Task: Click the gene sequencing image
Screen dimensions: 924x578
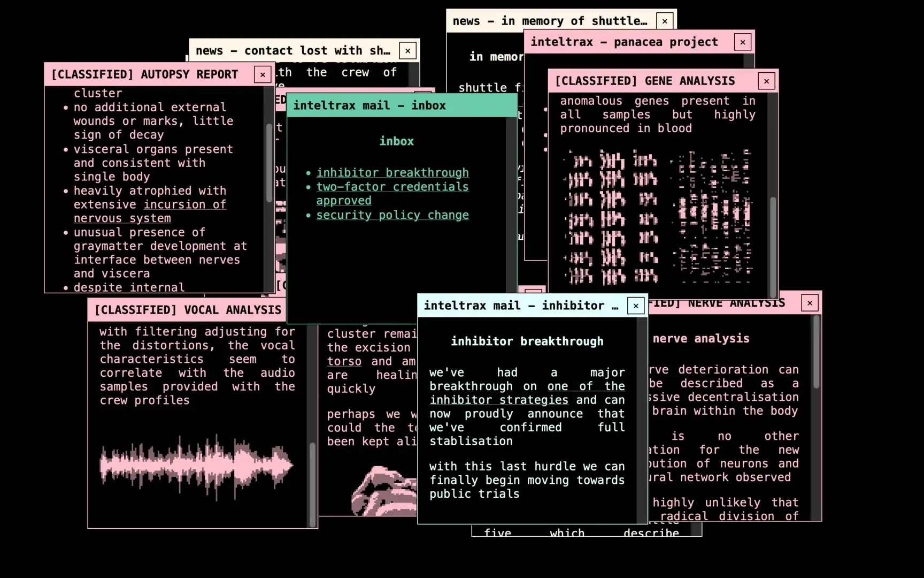Action: tap(658, 216)
